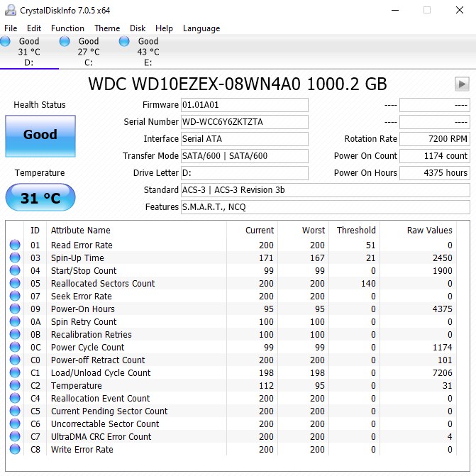The width and height of the screenshot is (476, 476).
Task: Switch to the C: drive tab at 27 °C
Action: pos(89,52)
